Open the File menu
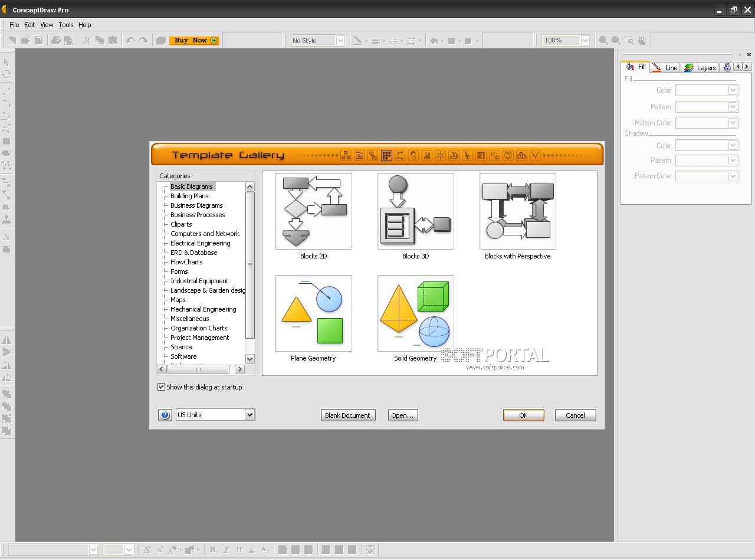Screen dimensions: 755x560 14,25
